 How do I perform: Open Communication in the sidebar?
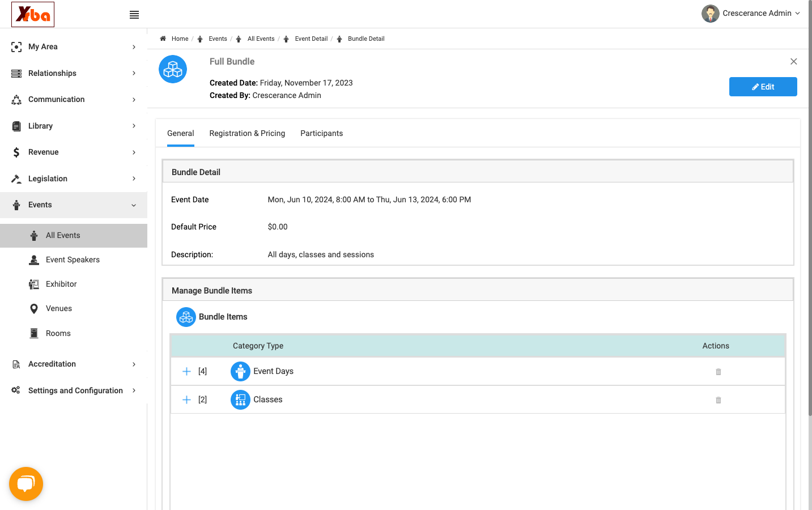pyautogui.click(x=74, y=100)
